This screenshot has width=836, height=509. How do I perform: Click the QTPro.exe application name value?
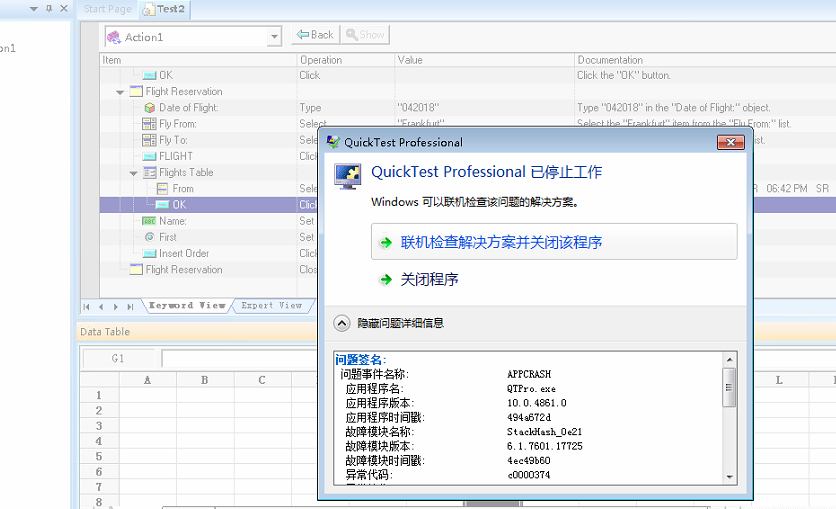[531, 389]
